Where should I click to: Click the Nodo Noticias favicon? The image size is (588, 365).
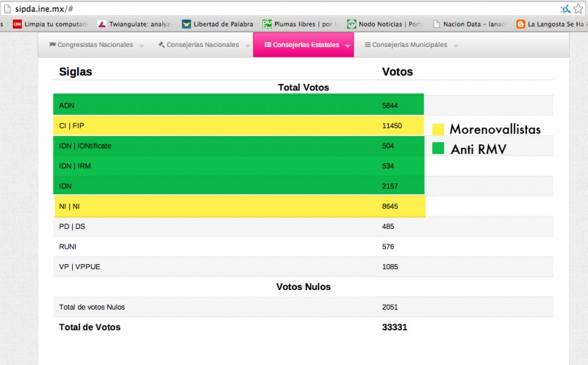pos(351,24)
